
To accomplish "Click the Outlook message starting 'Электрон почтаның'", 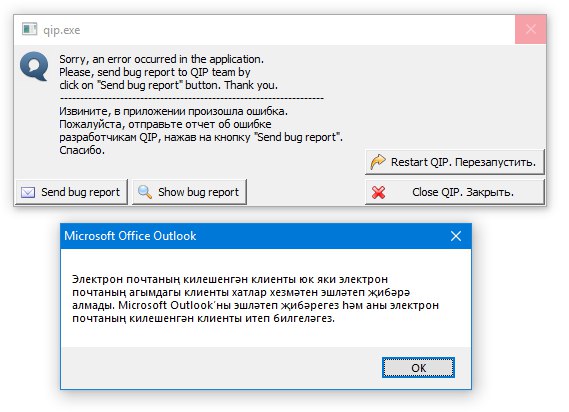I will coord(255,299).
